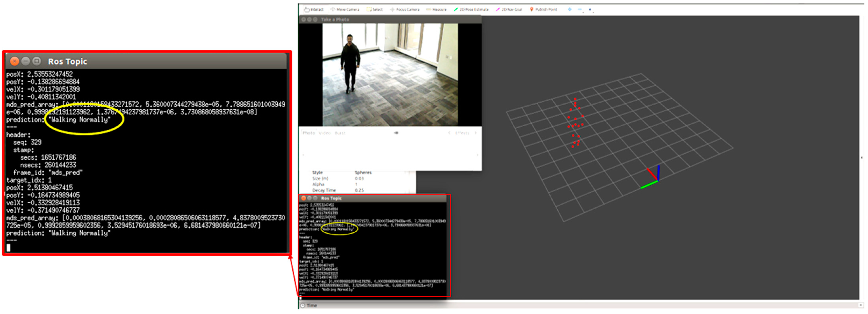
Task: Select the 2D Pose Estimate tool
Action: (471, 10)
